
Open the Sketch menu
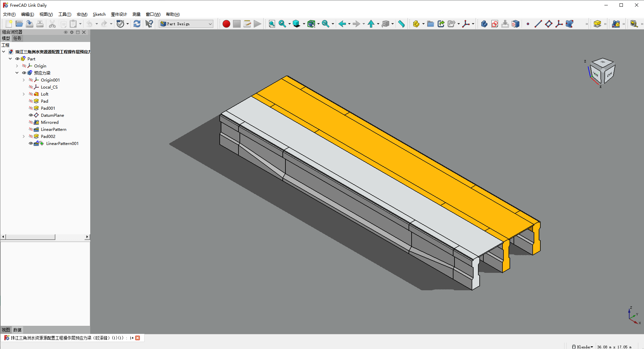click(x=99, y=14)
